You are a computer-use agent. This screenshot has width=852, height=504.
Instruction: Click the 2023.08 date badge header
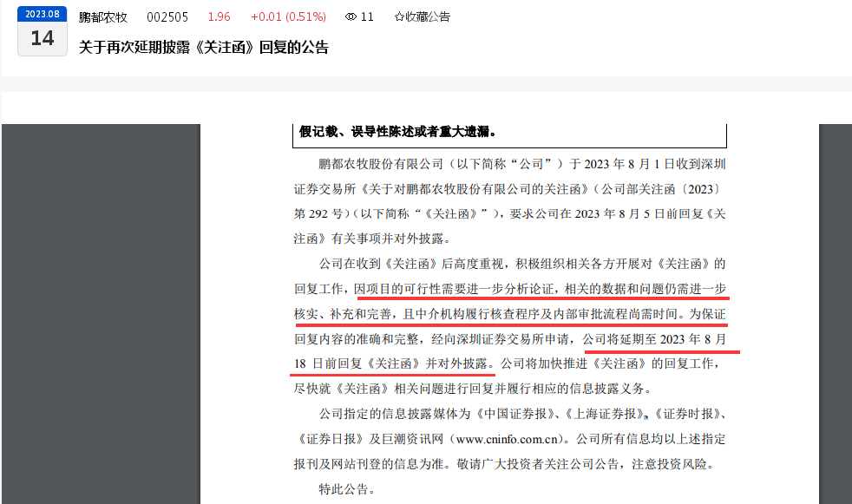point(43,14)
